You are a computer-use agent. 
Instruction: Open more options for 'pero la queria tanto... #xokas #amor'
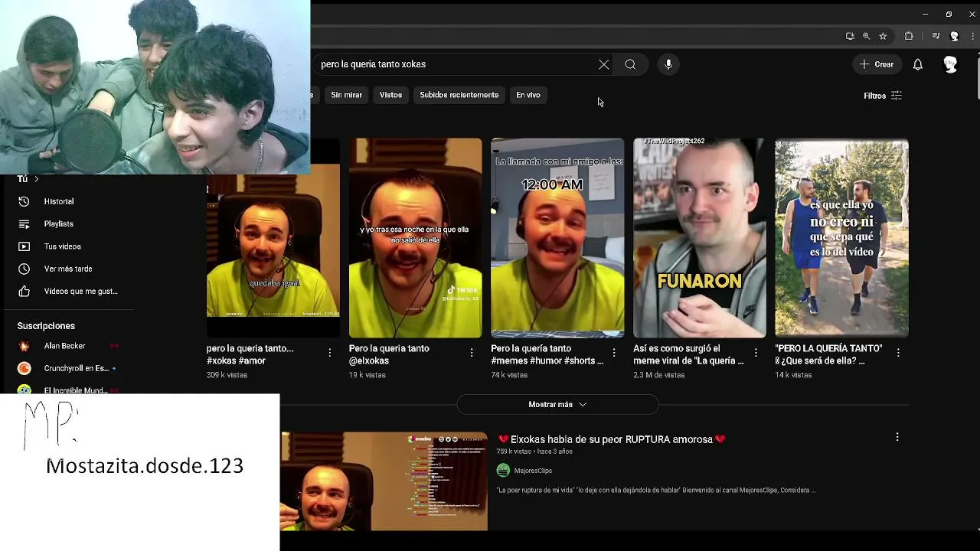[x=330, y=353]
